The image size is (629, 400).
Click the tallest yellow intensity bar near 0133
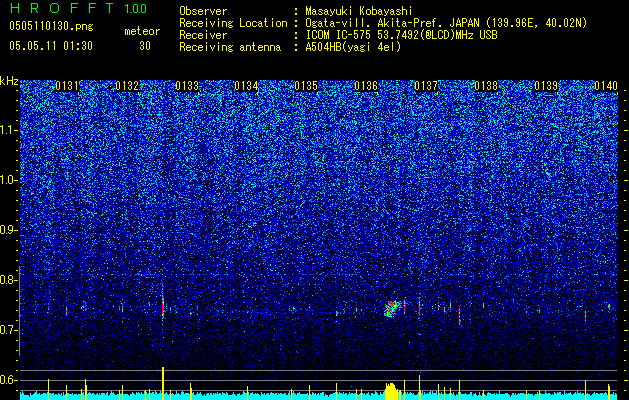(x=163, y=383)
